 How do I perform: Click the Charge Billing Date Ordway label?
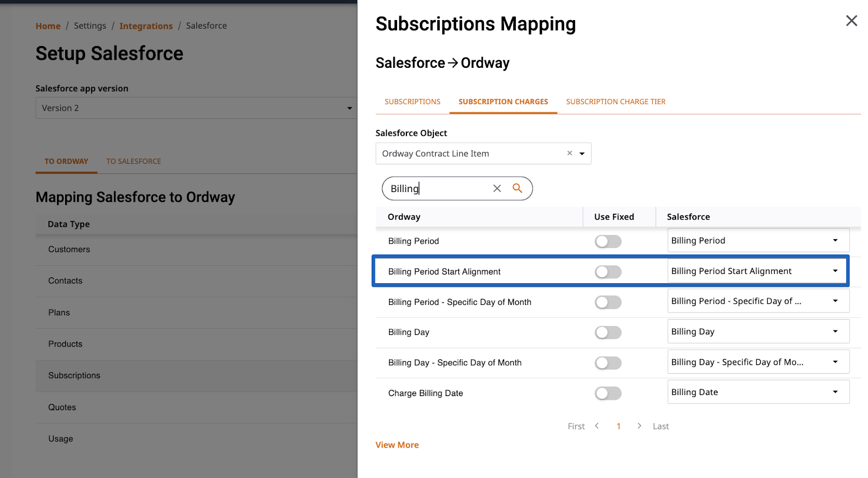pos(425,393)
